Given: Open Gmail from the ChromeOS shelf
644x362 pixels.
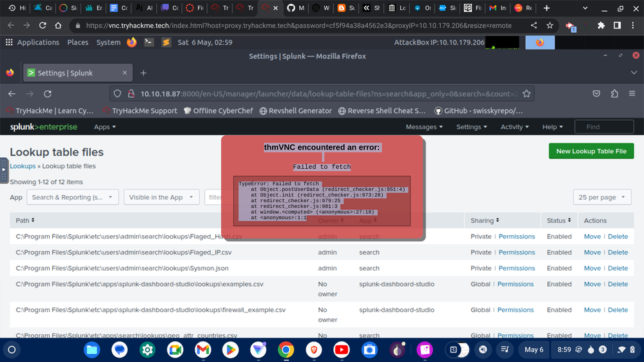Looking at the screenshot, I should point(203,350).
